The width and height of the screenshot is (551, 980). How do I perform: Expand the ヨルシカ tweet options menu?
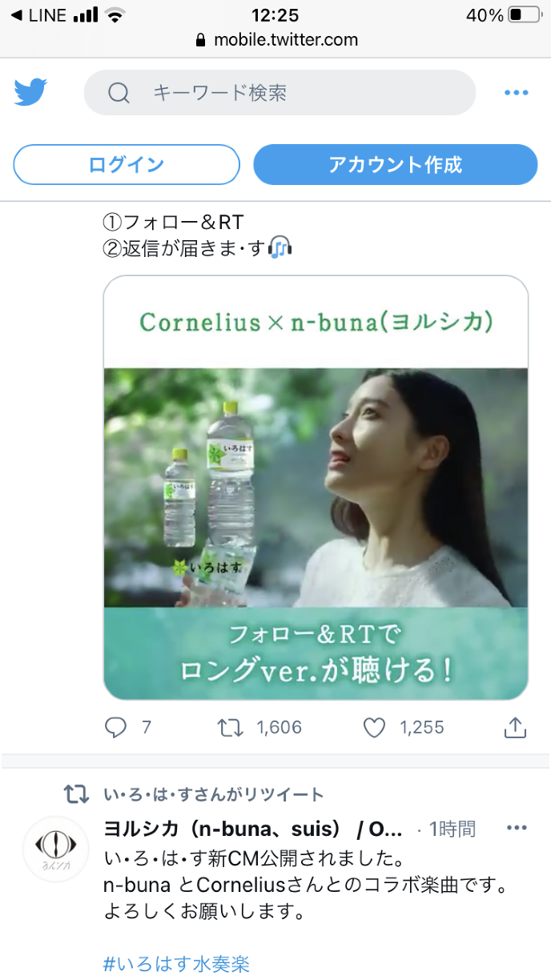point(517,828)
